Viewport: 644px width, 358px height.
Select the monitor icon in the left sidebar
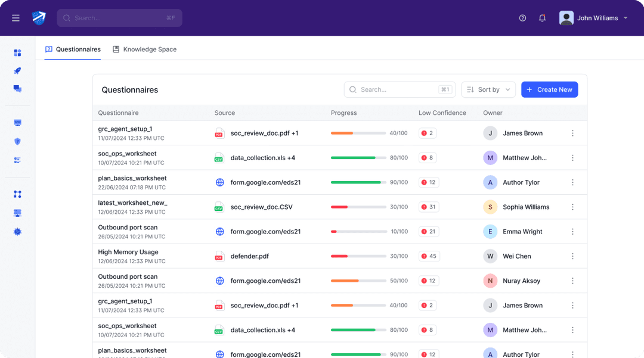(x=17, y=122)
